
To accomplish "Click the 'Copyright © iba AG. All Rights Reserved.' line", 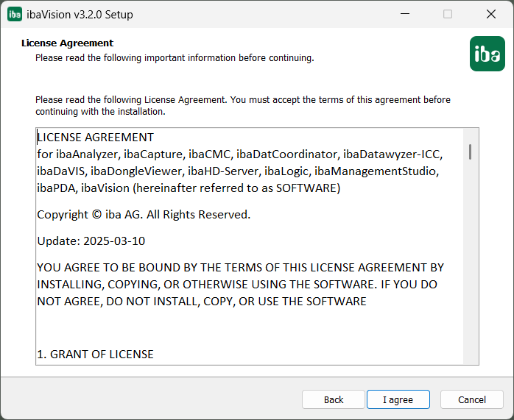I will [x=144, y=215].
